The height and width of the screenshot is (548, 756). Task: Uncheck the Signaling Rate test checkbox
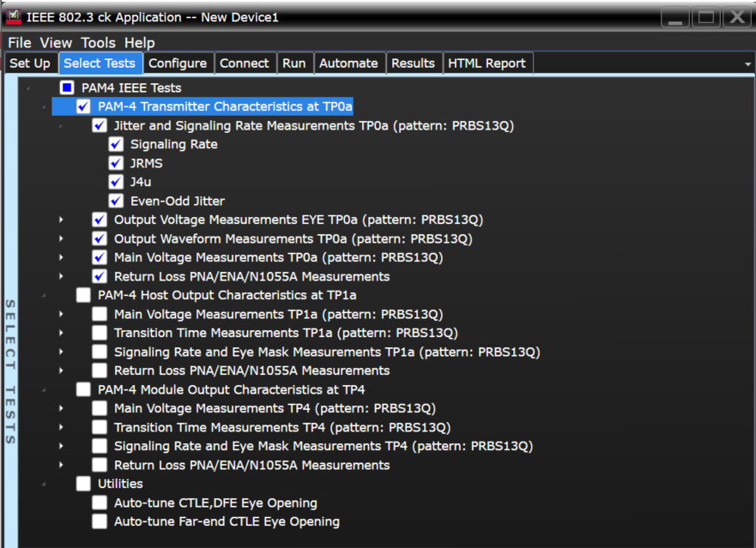click(x=116, y=144)
